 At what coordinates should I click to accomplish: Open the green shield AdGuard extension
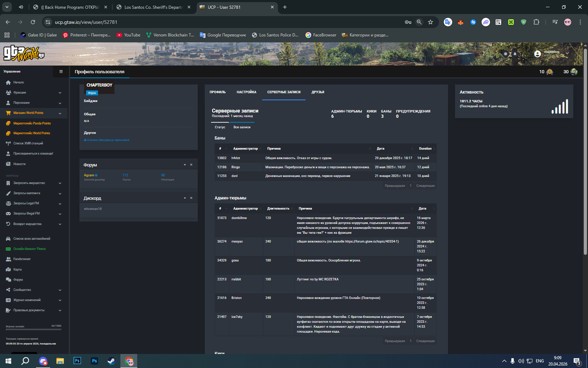tap(524, 22)
